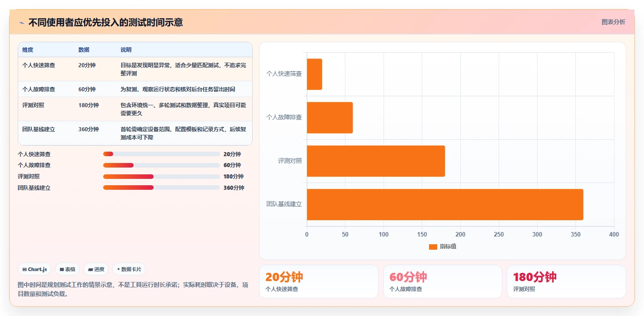Click table cell 个人故障排查
Image resolution: width=644 pixels, height=316 pixels.
pos(39,89)
